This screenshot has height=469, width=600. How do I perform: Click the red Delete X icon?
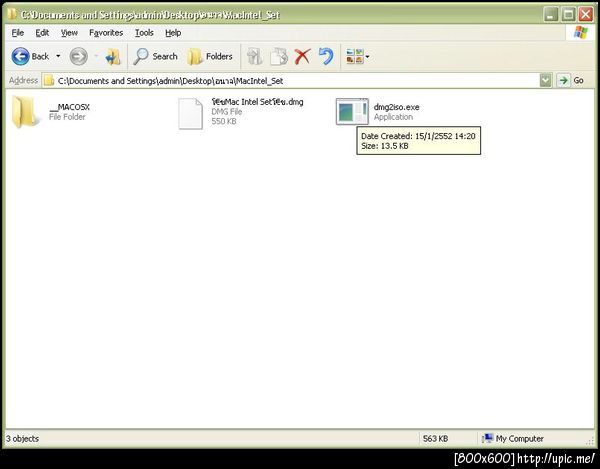point(302,57)
